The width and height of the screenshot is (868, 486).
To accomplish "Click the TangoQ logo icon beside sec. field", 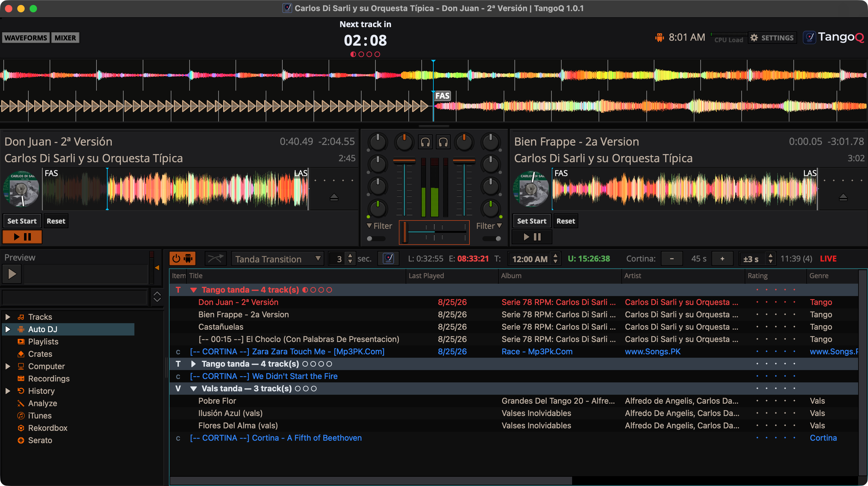I will (x=388, y=258).
